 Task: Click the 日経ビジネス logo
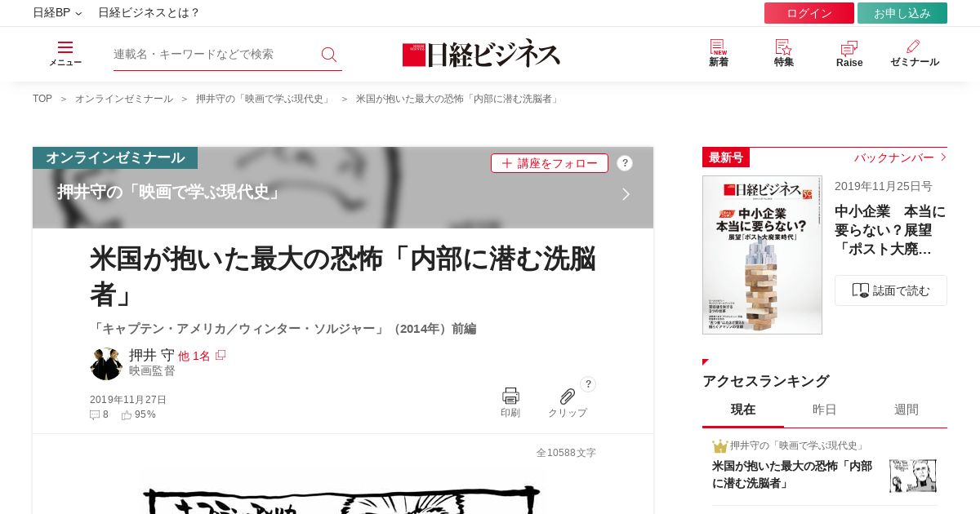pos(481,54)
